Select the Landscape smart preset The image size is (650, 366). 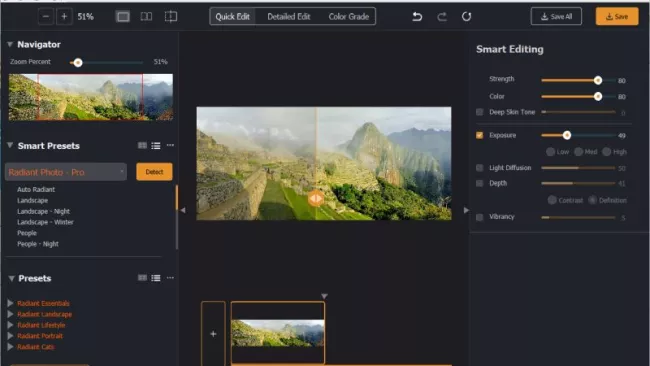(32, 200)
